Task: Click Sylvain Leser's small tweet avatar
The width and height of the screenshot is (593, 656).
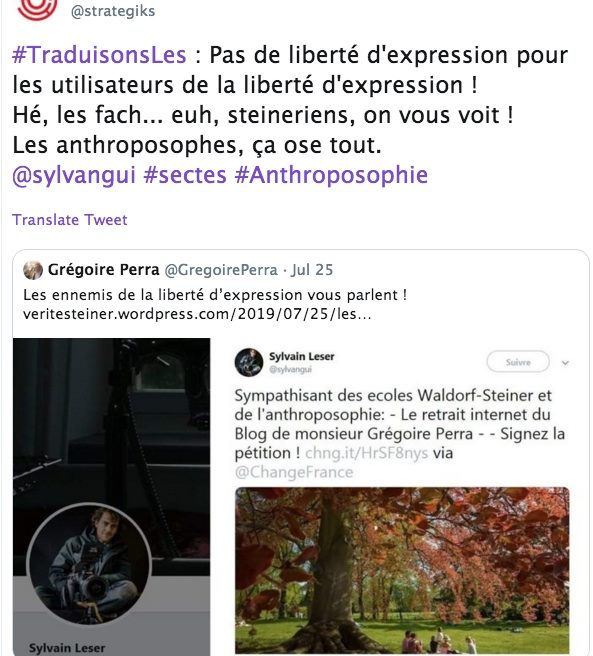Action: [249, 362]
